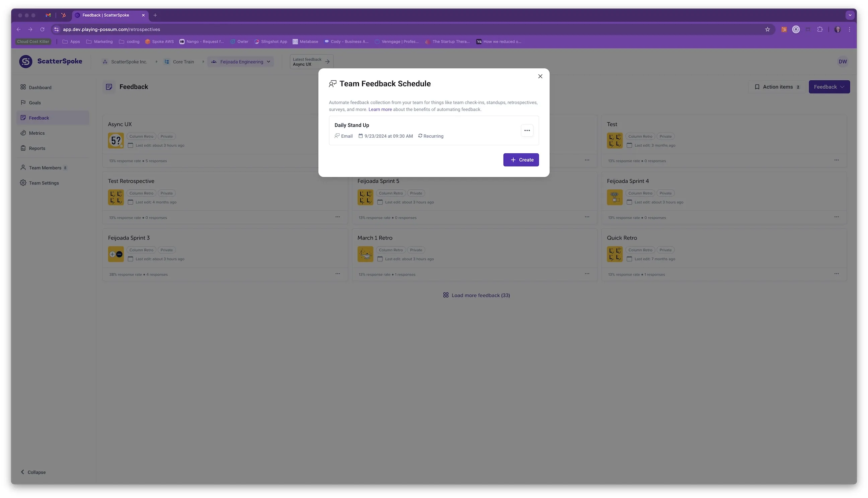Select the Goals icon in the sidebar
Screen dimensions: 868x498
(23, 102)
